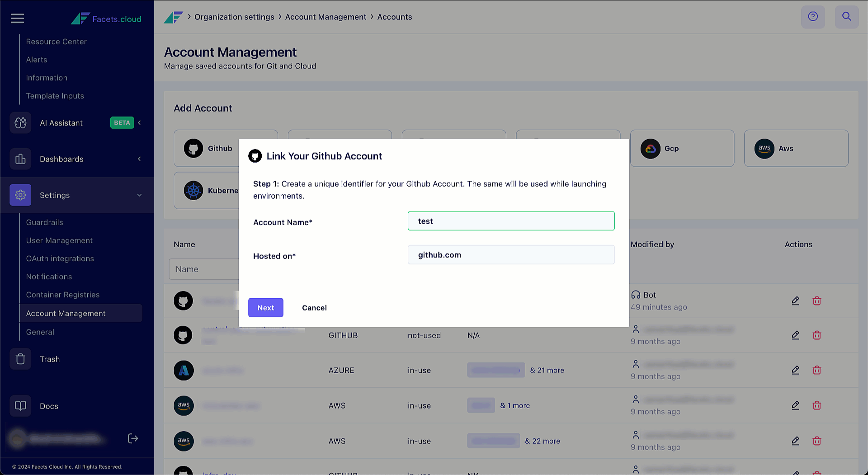Screen dimensions: 868x475
Task: Open the help question mark icon
Action: pyautogui.click(x=813, y=17)
